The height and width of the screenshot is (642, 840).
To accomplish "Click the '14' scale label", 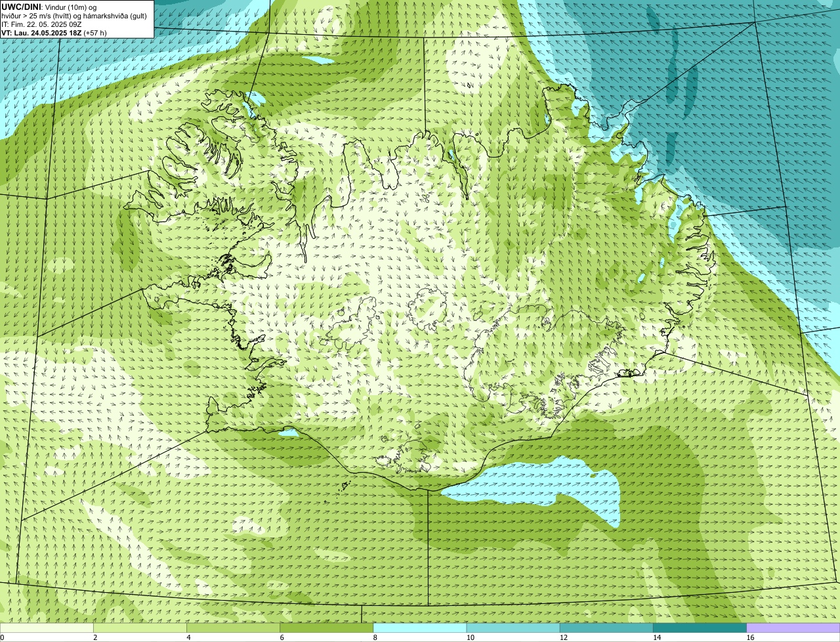I will 656,637.
